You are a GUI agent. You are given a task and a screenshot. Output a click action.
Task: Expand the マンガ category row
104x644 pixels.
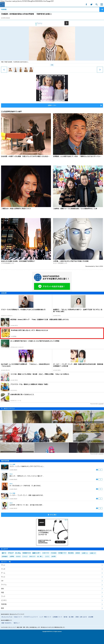pos(52,569)
